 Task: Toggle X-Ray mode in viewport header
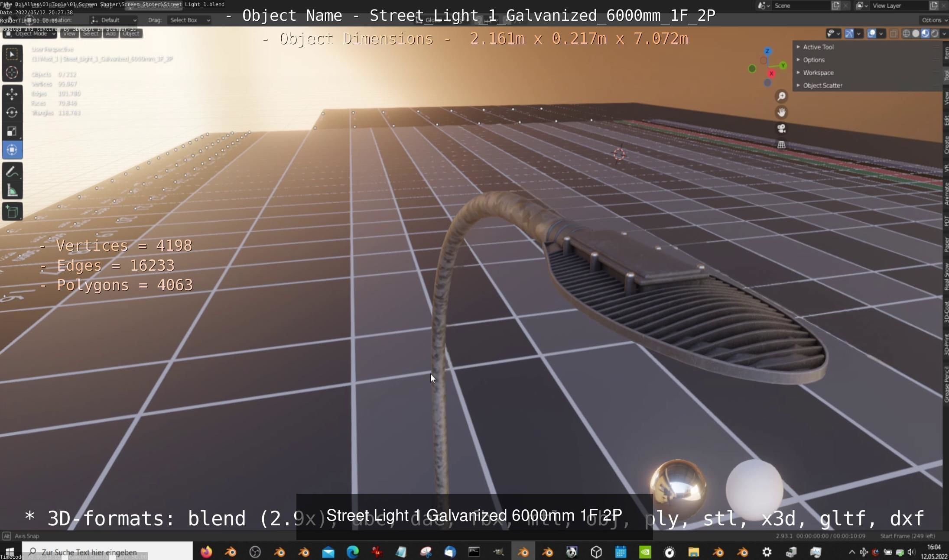tap(894, 33)
